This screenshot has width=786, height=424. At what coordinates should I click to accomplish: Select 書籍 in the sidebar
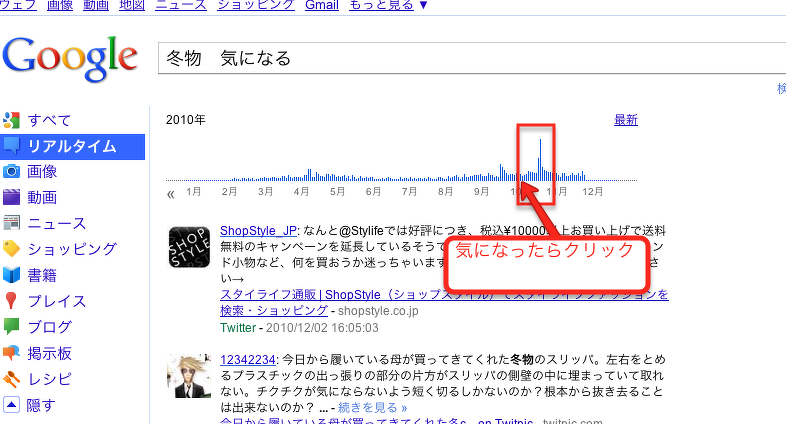click(42, 275)
